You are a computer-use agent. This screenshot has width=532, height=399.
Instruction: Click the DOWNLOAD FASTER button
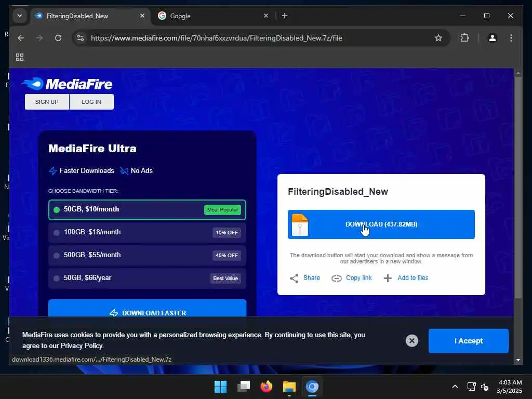[147, 308]
